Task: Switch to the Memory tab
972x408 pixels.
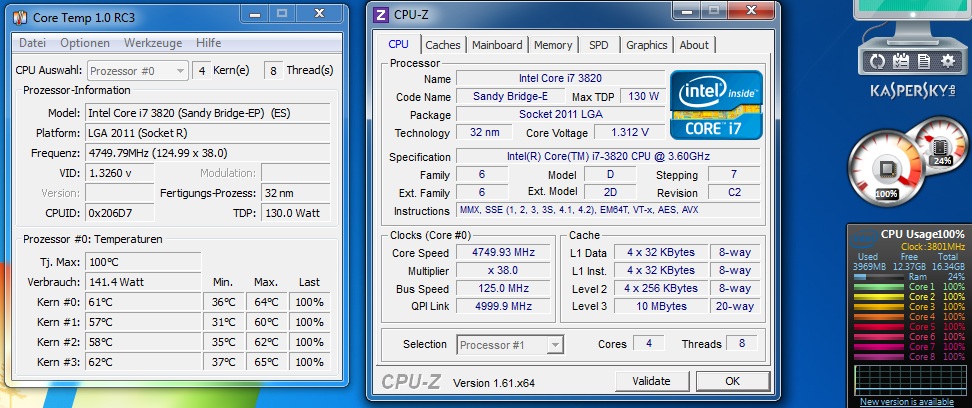Action: point(553,45)
